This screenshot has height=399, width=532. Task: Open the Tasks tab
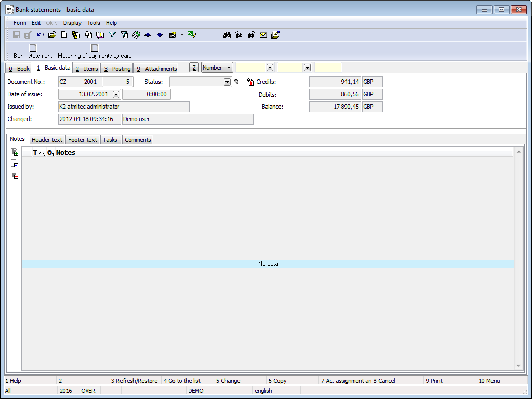coord(110,140)
